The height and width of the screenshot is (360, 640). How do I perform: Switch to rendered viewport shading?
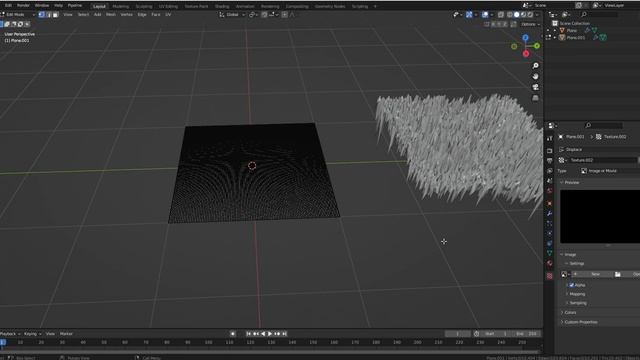(530, 15)
